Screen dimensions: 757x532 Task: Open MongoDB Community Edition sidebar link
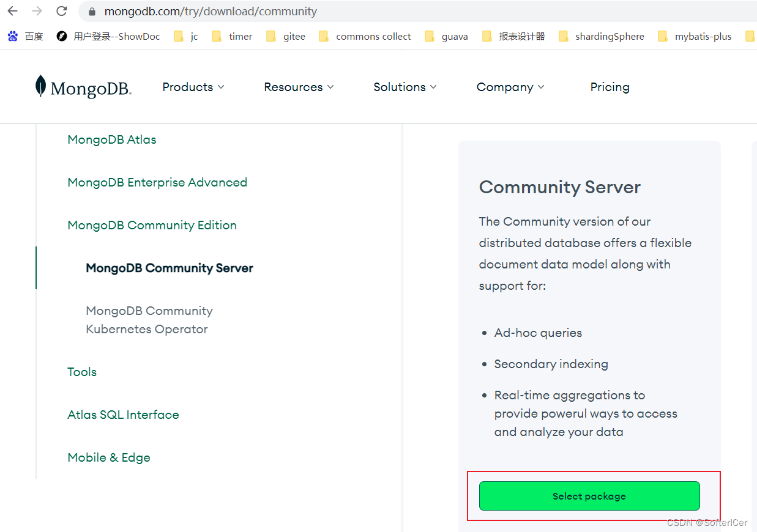click(x=152, y=225)
